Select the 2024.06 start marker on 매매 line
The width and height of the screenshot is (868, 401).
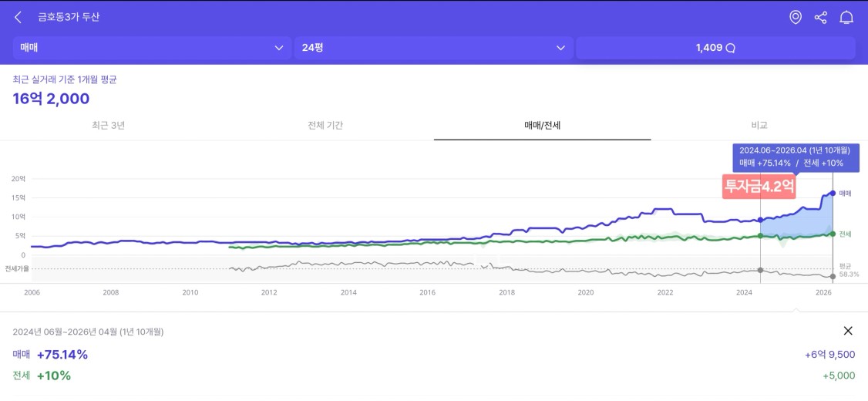coord(761,220)
